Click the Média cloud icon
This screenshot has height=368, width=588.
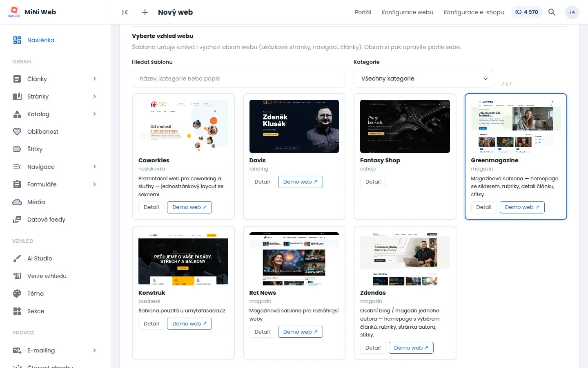point(17,202)
